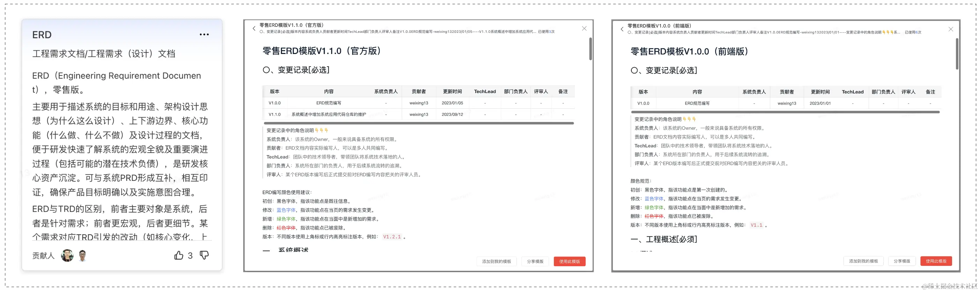This screenshot has width=980, height=292.
Task: Click first contributor avatar on ERD card
Action: 67,255
